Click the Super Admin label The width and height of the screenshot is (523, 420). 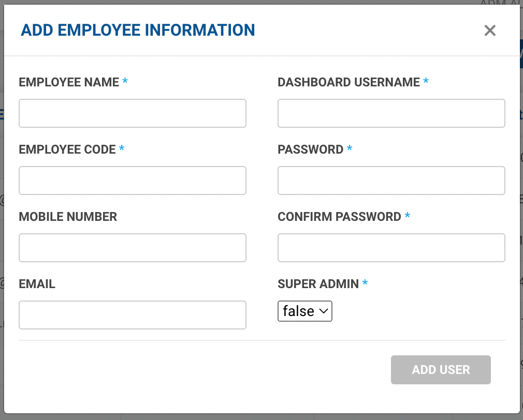(318, 284)
